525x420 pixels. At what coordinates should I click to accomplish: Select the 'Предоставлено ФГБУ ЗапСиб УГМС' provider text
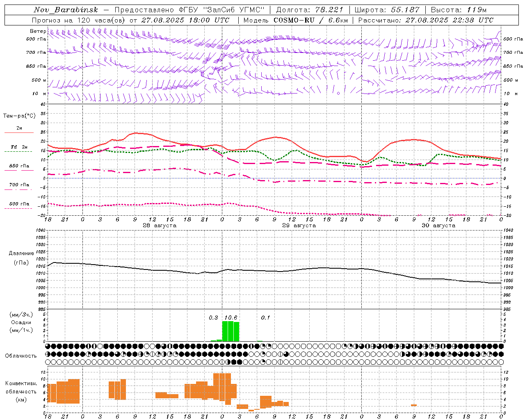coord(189,10)
